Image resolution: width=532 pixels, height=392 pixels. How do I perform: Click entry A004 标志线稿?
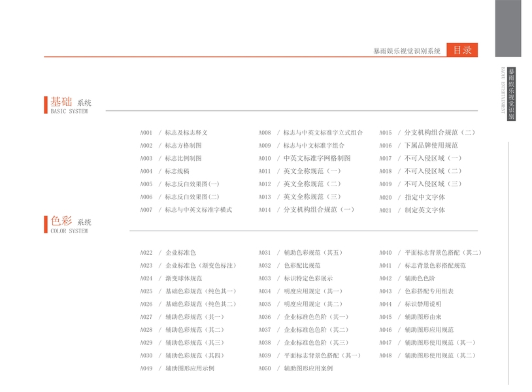[165, 171]
